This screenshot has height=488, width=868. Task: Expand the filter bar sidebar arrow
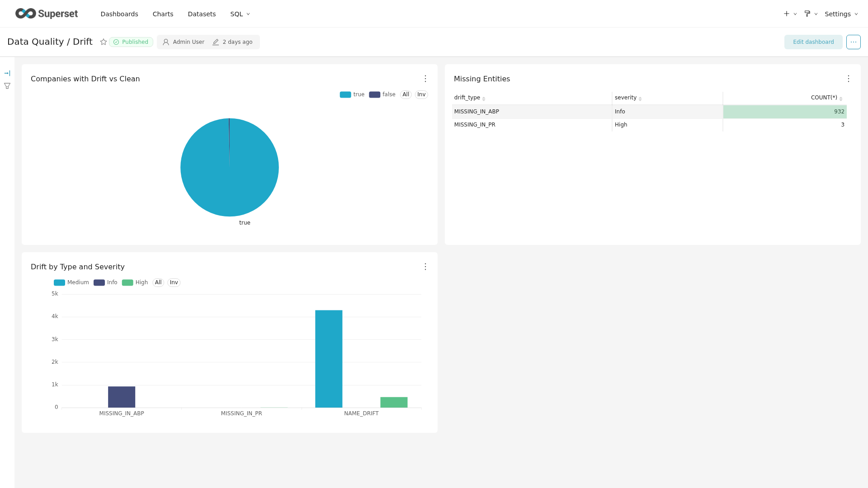coord(7,73)
